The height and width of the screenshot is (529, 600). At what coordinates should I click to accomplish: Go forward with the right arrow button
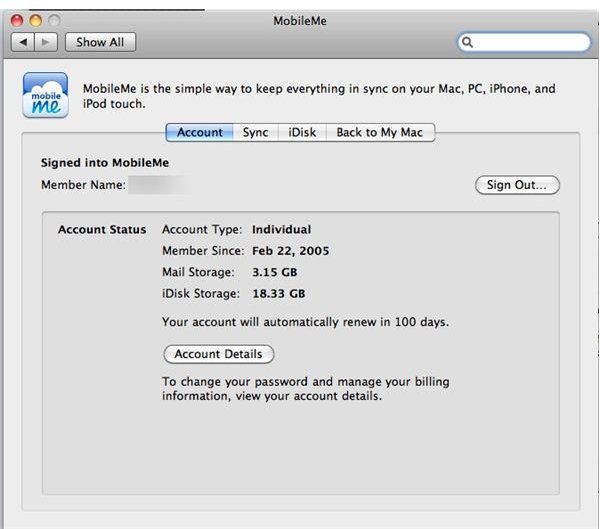[46, 42]
